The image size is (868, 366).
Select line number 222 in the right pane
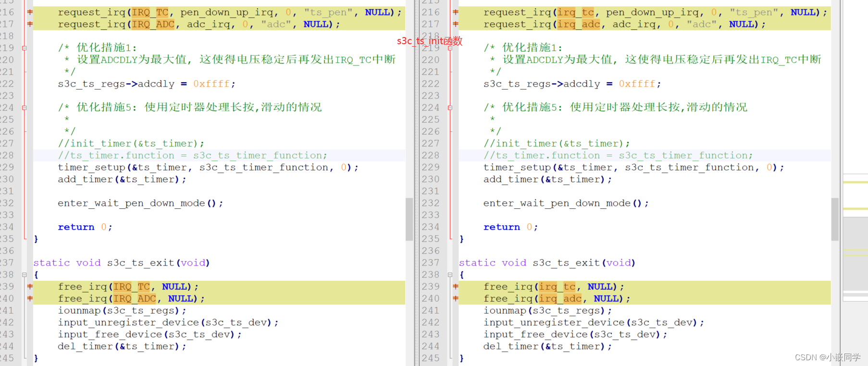tap(431, 84)
